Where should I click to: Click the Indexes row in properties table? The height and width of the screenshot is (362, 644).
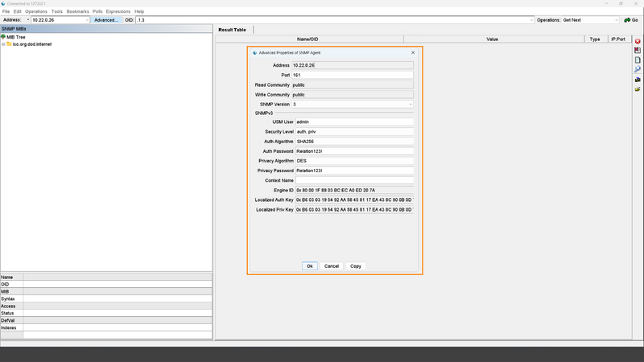click(106, 327)
